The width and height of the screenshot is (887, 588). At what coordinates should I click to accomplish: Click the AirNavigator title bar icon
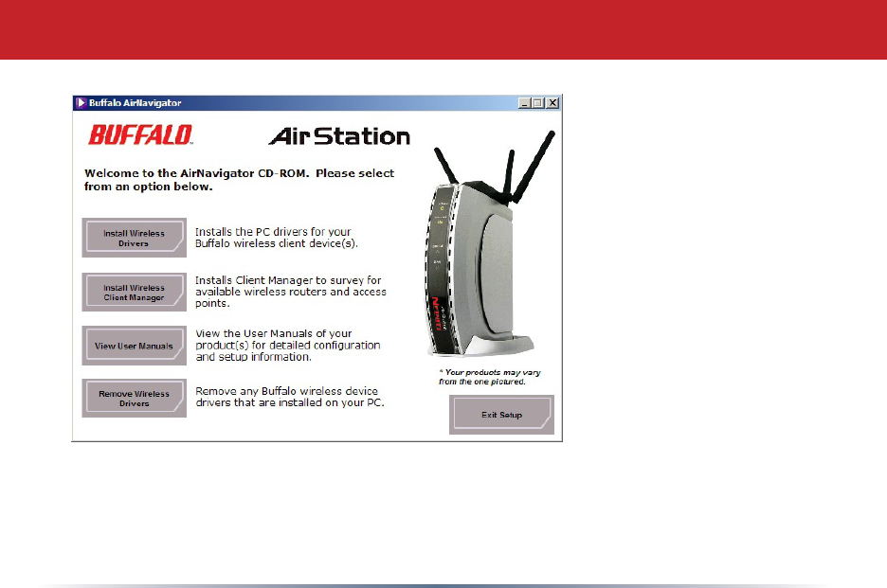pyautogui.click(x=81, y=103)
